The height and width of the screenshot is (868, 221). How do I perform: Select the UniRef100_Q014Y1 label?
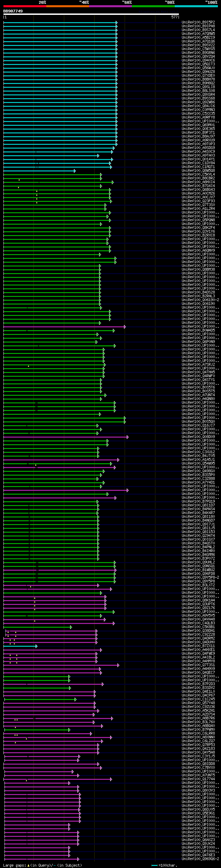[x=198, y=159]
